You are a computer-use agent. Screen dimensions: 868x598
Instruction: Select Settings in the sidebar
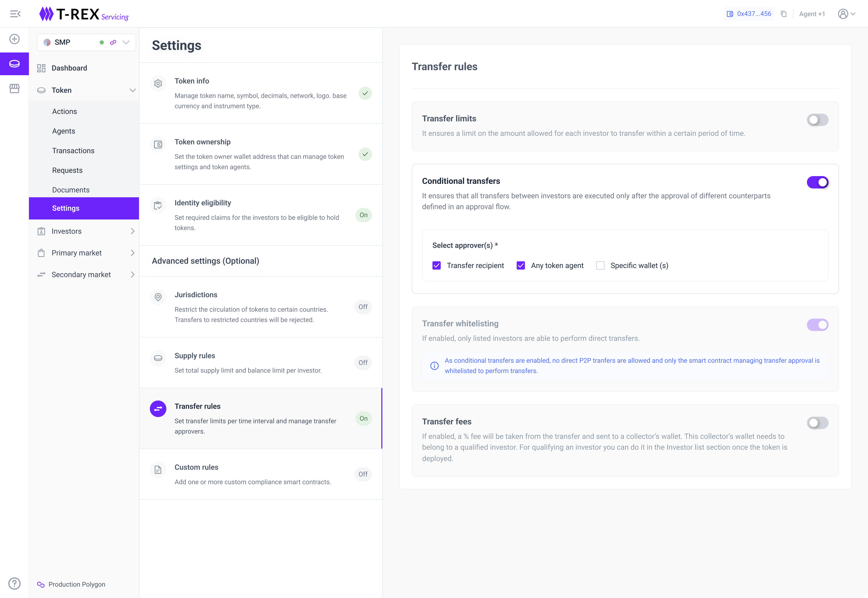(84, 208)
